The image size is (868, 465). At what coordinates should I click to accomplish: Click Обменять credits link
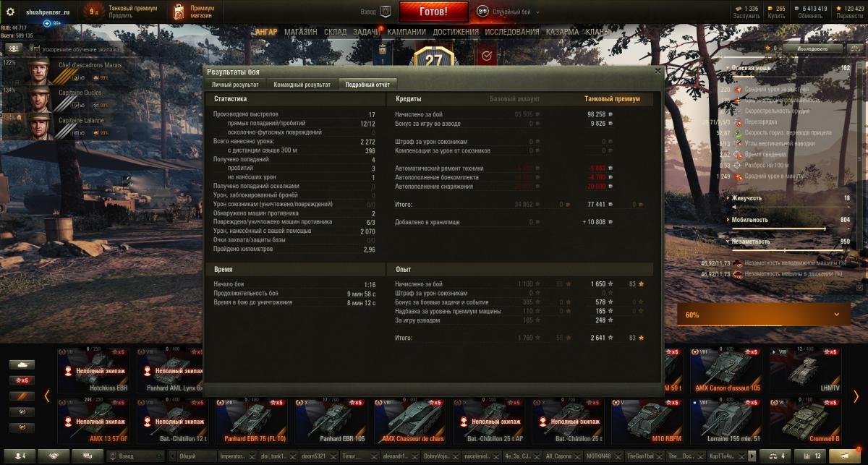(810, 16)
